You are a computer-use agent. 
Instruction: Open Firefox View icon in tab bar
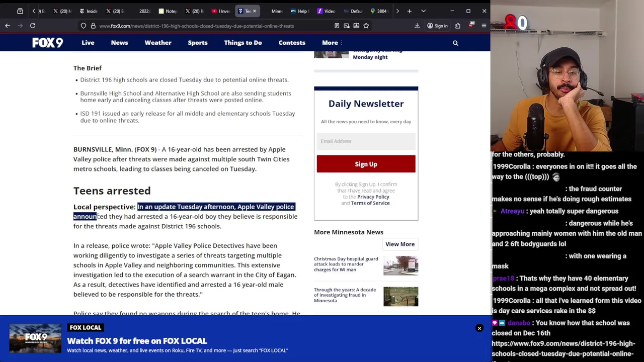(20, 11)
